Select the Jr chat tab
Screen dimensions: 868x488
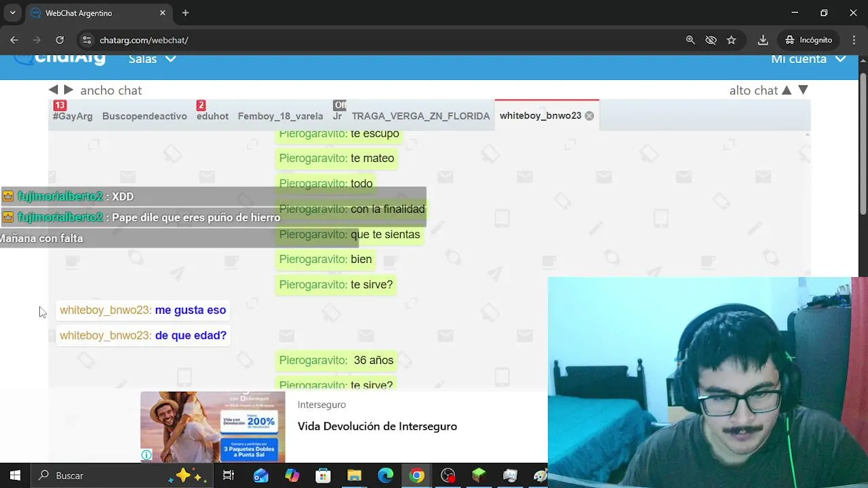click(337, 116)
